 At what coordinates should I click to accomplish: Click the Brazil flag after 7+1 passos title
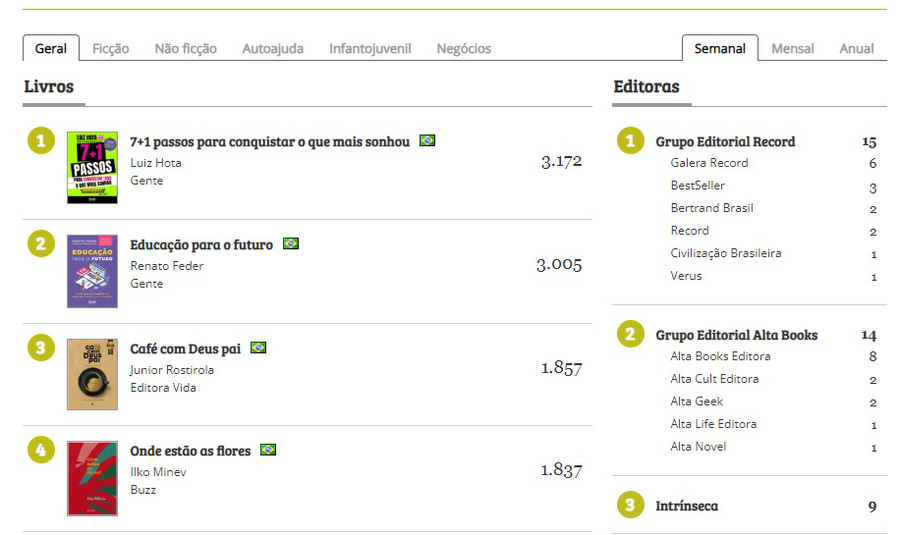pos(427,141)
